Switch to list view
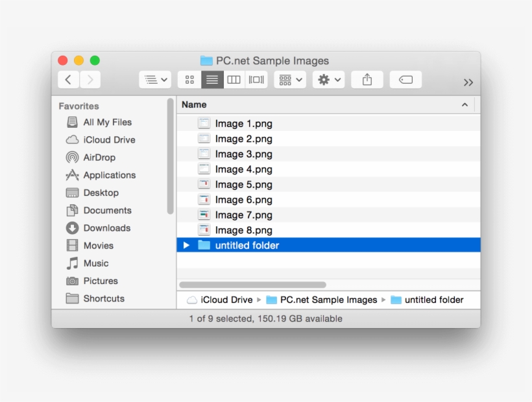 pyautogui.click(x=212, y=80)
